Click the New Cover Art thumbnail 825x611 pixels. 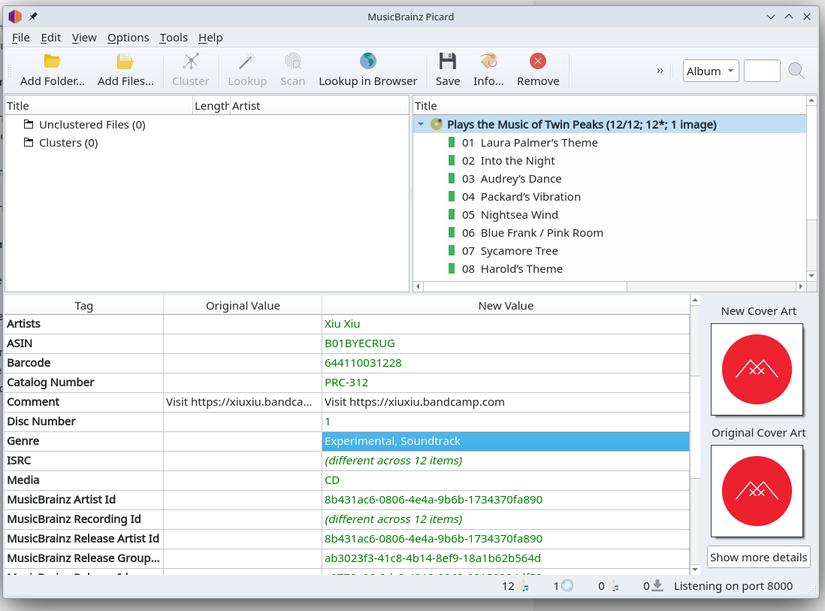coord(757,370)
